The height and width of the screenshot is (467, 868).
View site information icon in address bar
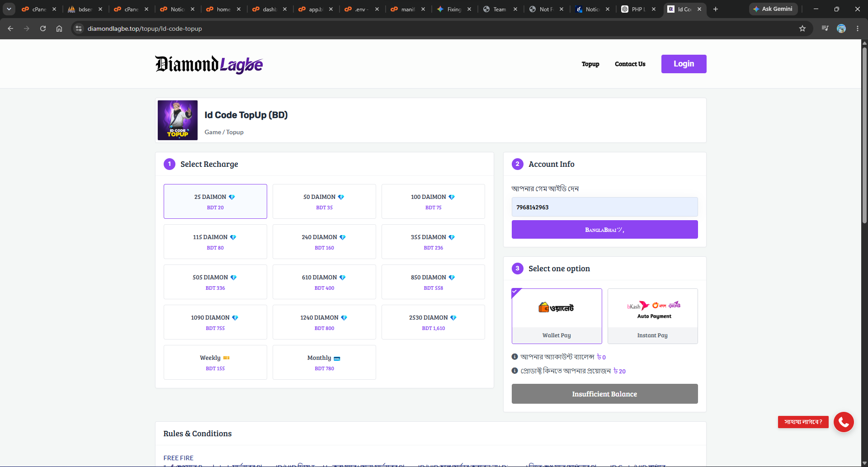coord(79,28)
